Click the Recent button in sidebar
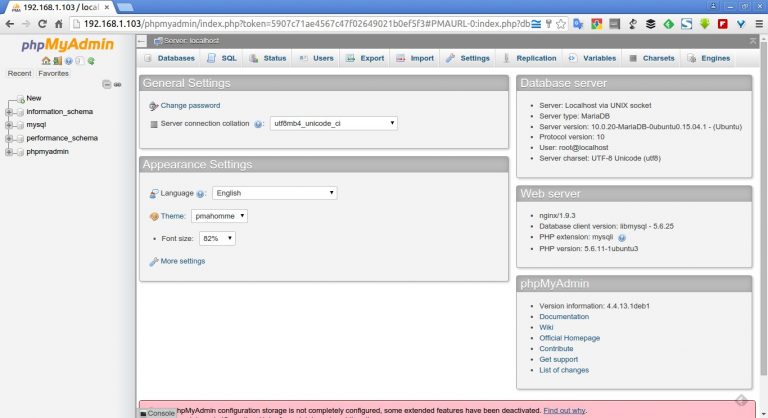 [x=19, y=74]
